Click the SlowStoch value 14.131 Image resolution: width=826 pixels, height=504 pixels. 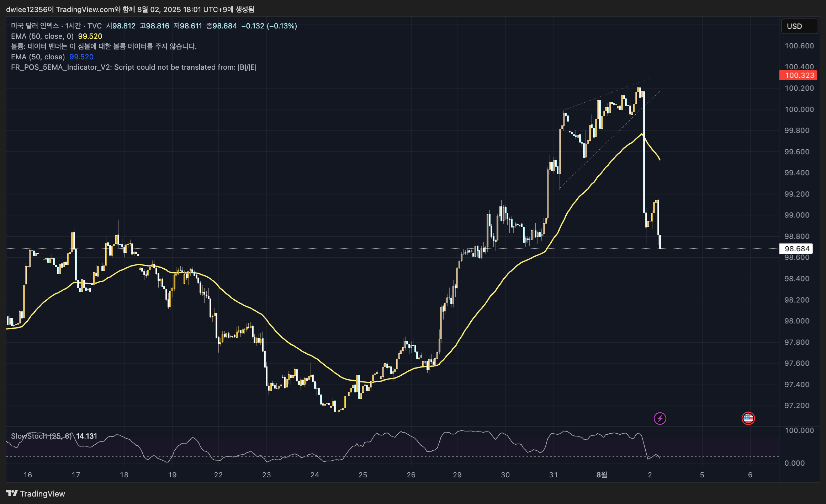(x=86, y=436)
